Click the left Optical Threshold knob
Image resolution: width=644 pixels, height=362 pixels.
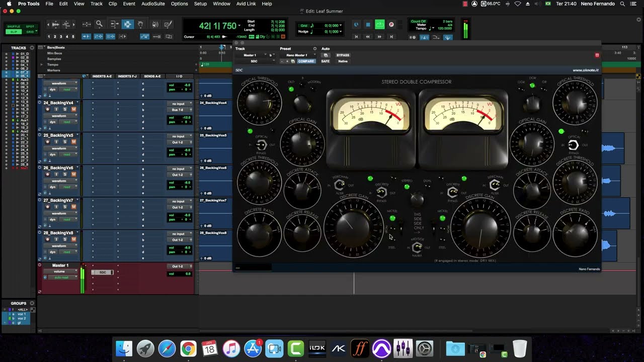click(x=259, y=103)
